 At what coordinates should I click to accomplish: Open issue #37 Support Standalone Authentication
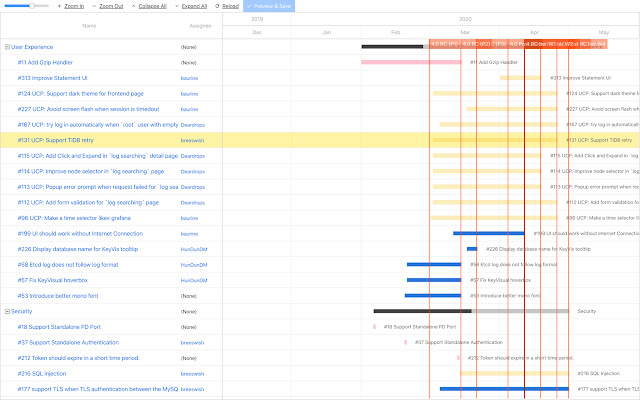coord(68,342)
